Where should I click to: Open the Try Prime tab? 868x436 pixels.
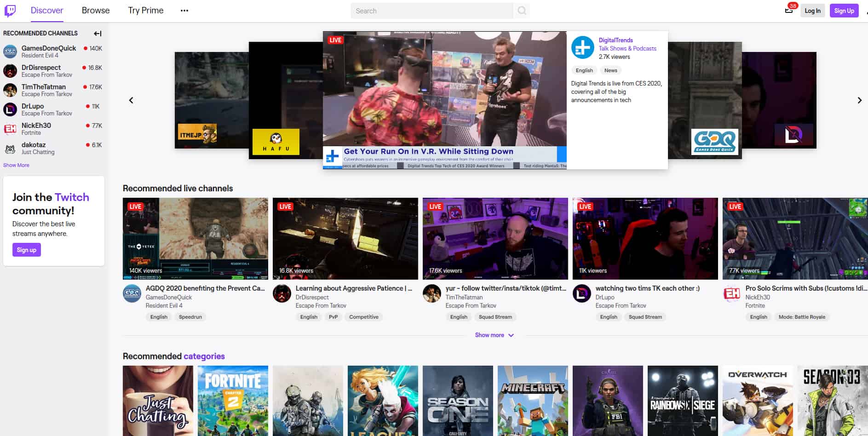[x=145, y=11]
